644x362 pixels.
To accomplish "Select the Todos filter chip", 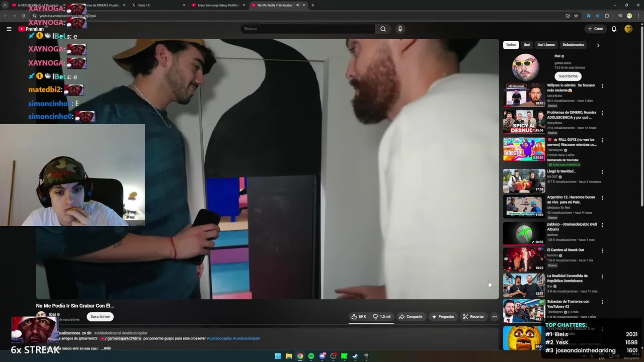I will coord(511,45).
